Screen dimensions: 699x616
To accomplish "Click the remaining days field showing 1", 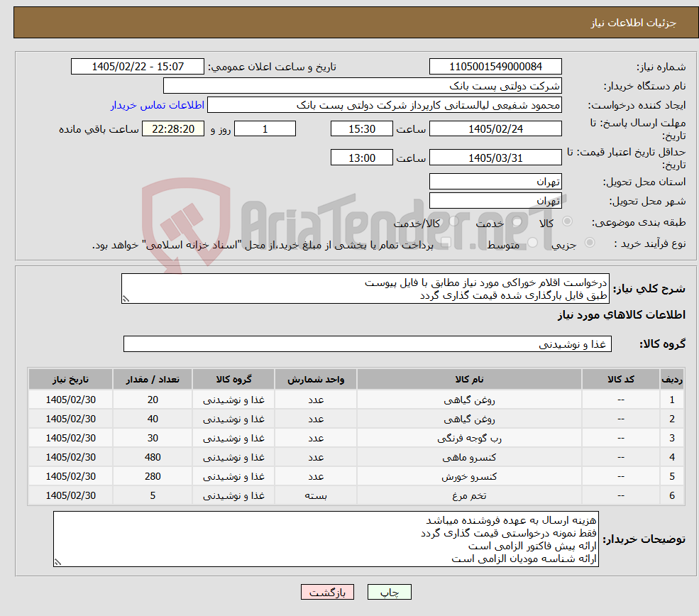I will pos(265,129).
